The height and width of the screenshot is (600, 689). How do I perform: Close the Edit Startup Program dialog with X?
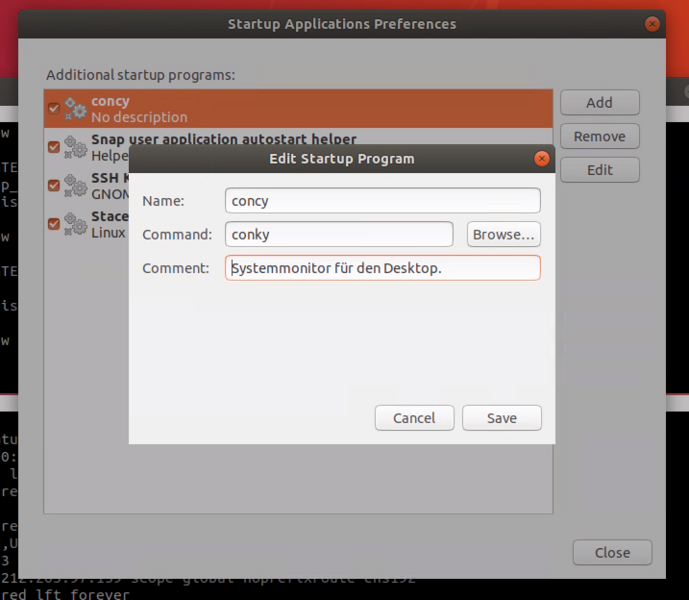pos(541,159)
